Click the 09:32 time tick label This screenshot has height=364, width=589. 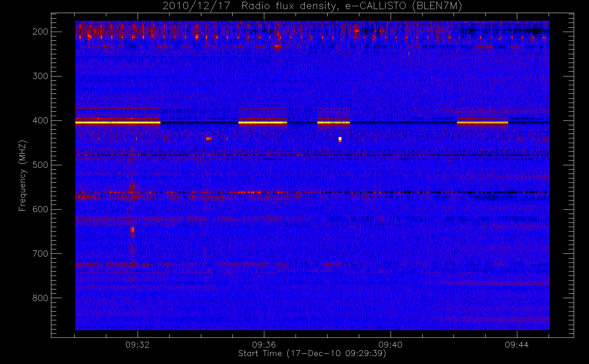(x=138, y=345)
